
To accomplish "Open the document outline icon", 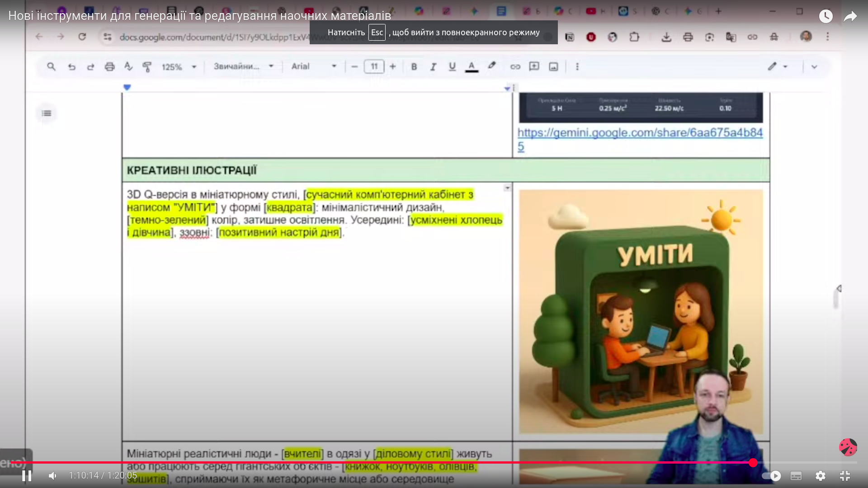I will click(47, 113).
